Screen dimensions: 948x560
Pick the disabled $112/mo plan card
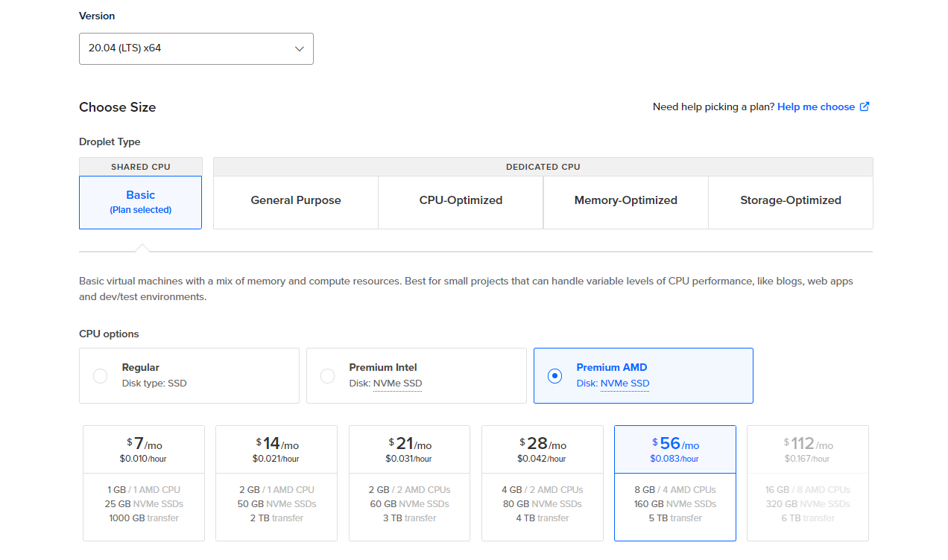click(808, 483)
